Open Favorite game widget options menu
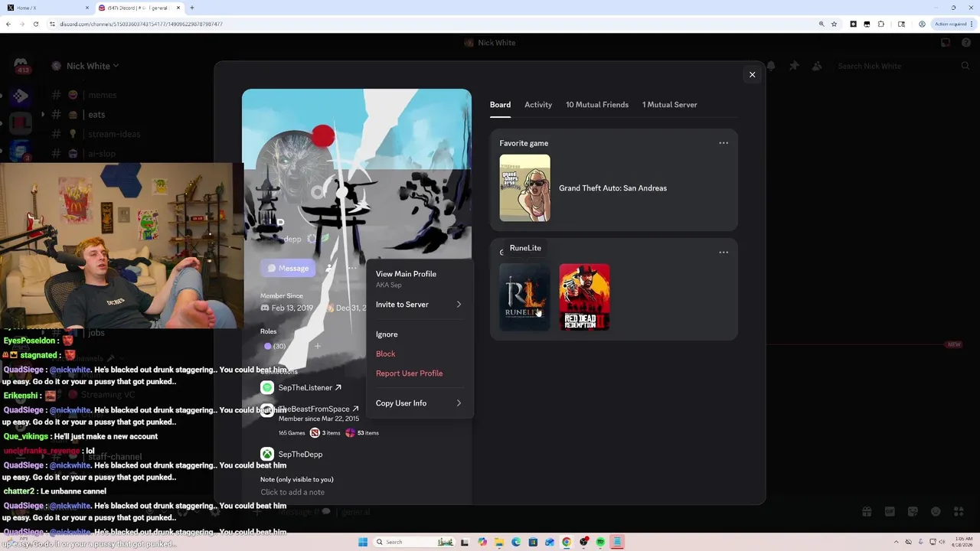The height and width of the screenshot is (551, 980). 724,143
